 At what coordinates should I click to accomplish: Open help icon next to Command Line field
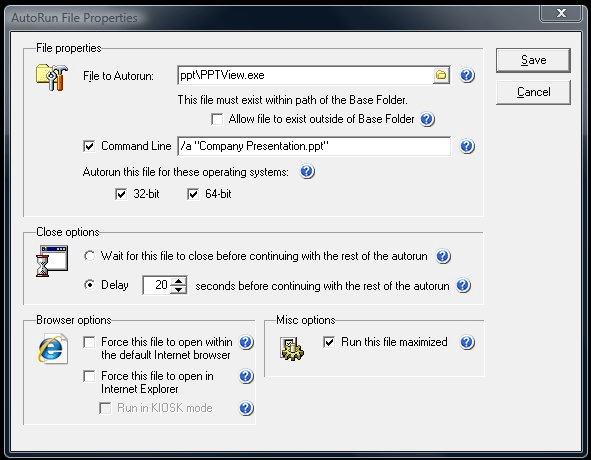click(467, 146)
